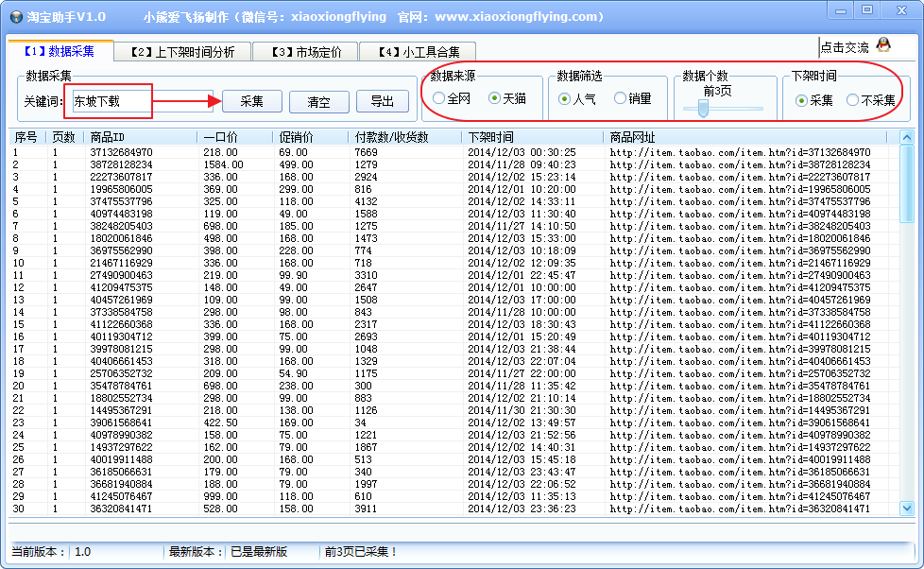The image size is (924, 569).
Task: Click URL ending id=40406661453
Action: tap(740, 361)
